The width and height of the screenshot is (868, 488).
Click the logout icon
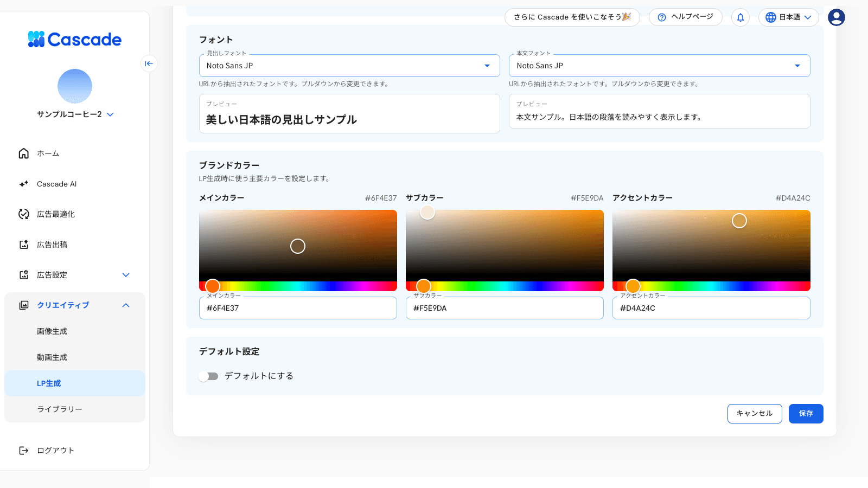[x=24, y=451]
